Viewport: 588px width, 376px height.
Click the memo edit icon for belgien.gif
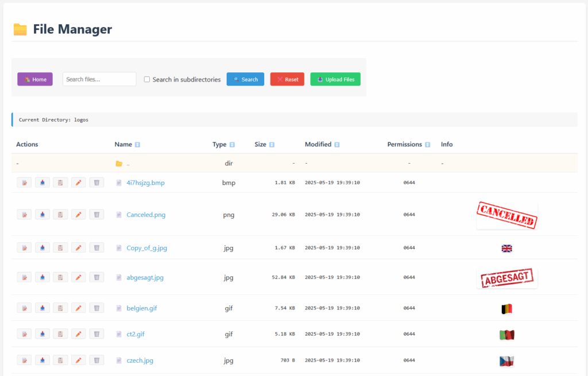tap(24, 308)
